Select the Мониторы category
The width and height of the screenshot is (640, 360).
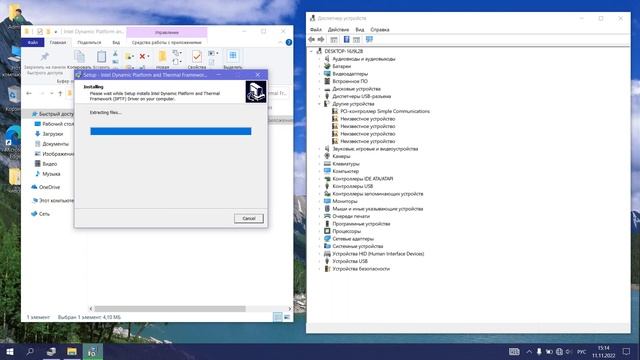coord(345,201)
